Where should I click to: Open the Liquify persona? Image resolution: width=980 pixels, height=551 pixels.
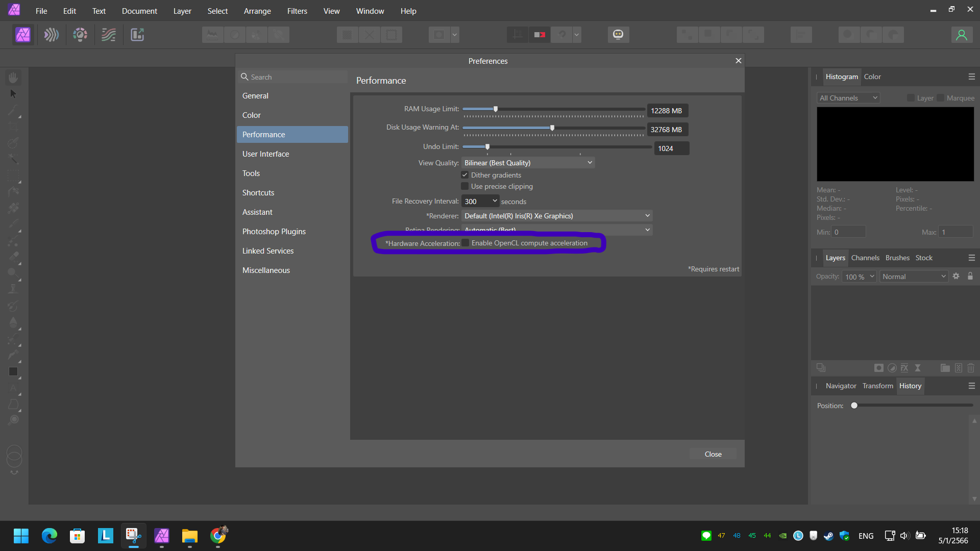click(52, 35)
